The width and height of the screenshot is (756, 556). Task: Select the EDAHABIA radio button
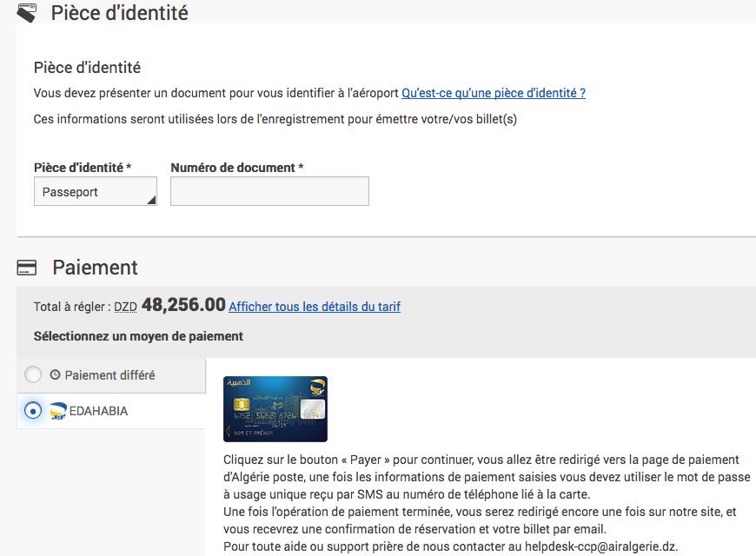33,411
